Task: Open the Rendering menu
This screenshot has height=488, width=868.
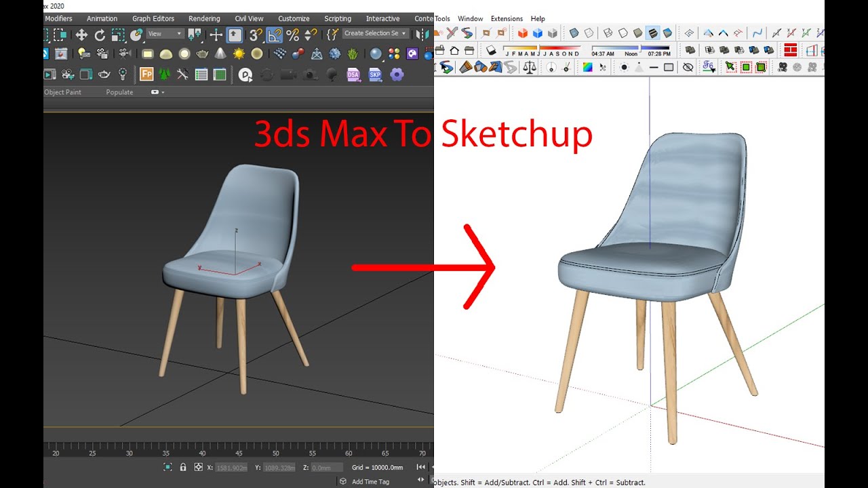Action: (x=204, y=18)
